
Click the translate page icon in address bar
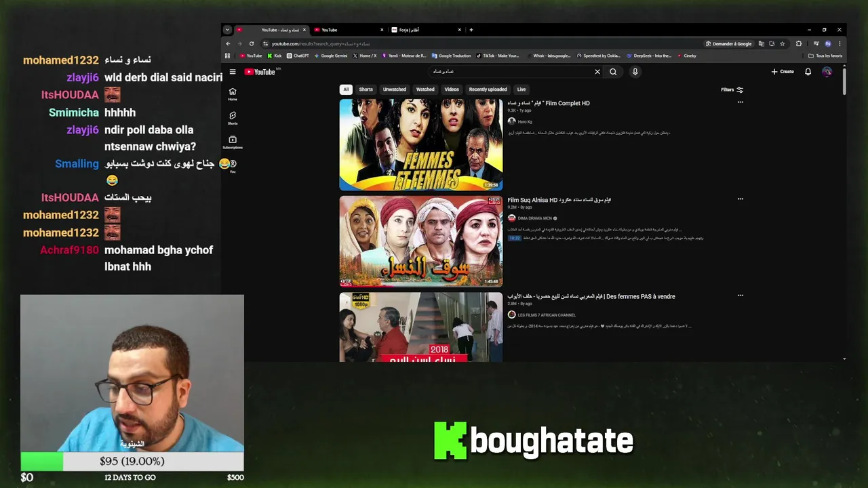(x=762, y=44)
